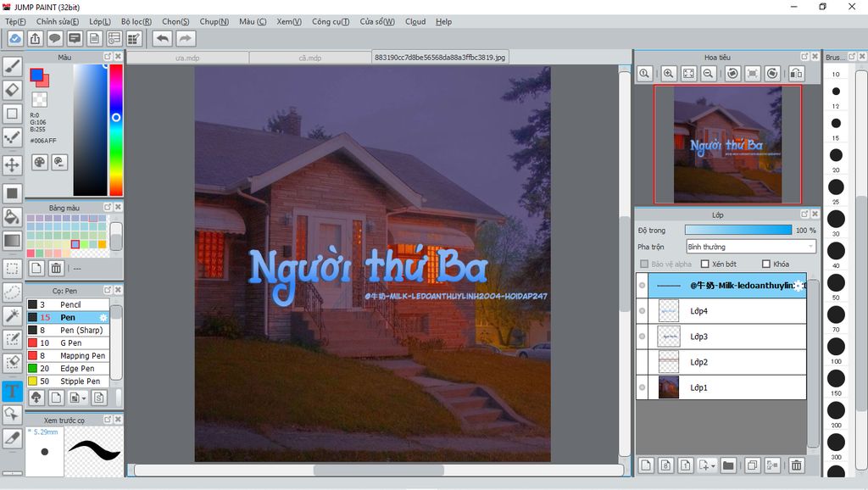Open the Công cụ menu
This screenshot has width=868, height=490.
click(331, 21)
